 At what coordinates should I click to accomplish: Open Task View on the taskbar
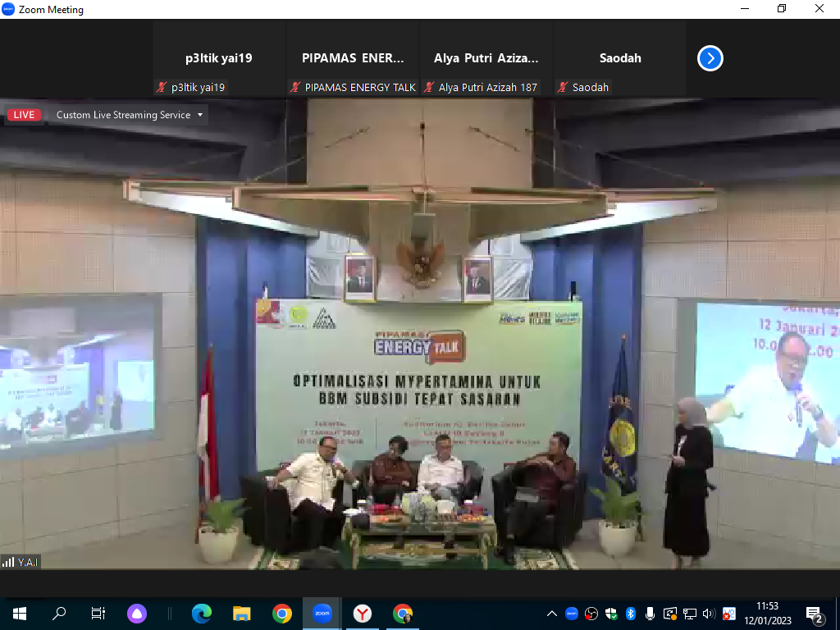pos(98,614)
